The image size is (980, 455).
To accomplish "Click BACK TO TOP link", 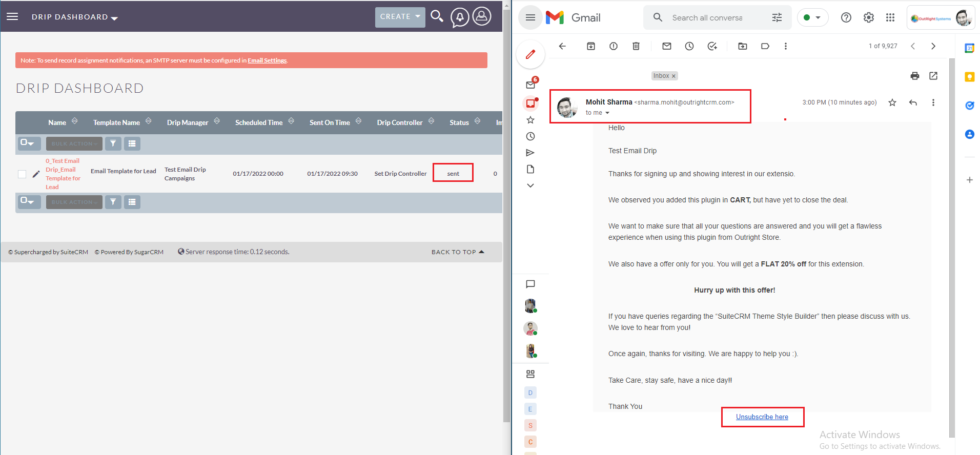I will [458, 252].
